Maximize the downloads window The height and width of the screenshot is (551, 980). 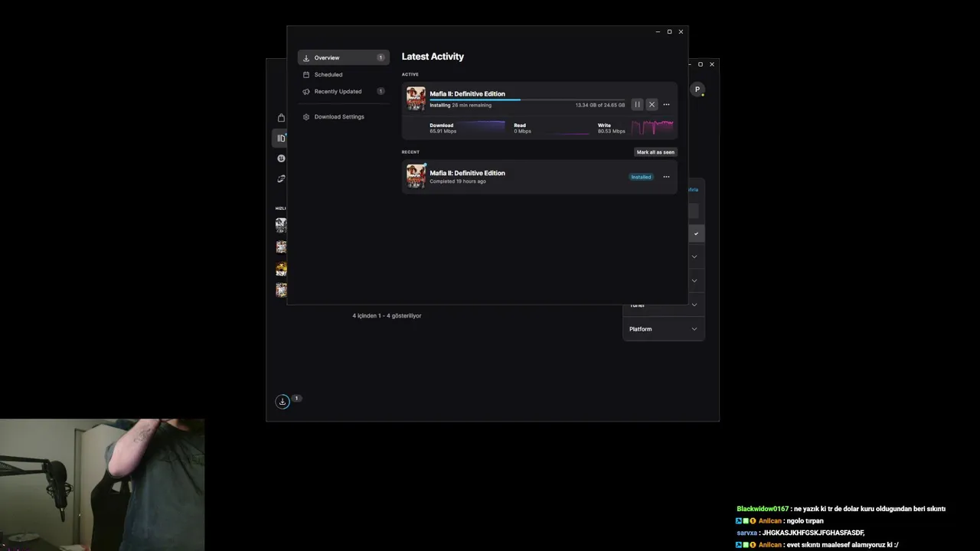pyautogui.click(x=669, y=31)
